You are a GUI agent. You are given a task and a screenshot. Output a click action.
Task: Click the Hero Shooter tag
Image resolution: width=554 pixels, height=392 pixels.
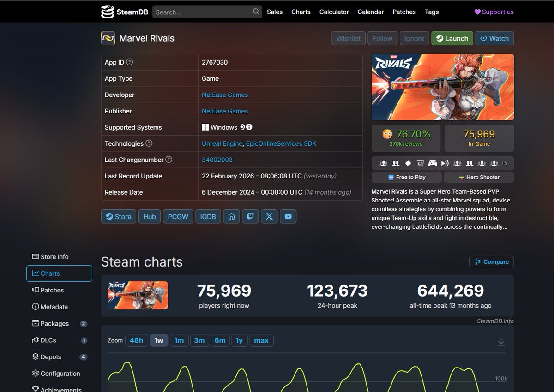pyautogui.click(x=479, y=177)
